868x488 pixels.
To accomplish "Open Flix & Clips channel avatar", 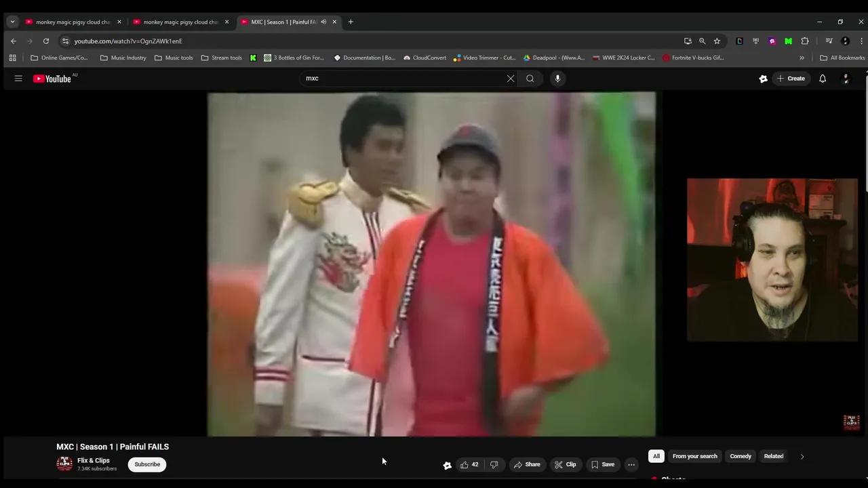I will [64, 464].
